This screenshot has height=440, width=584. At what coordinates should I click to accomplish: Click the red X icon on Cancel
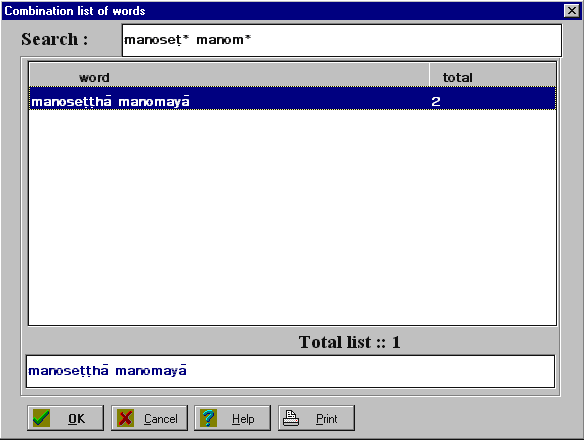coord(125,418)
